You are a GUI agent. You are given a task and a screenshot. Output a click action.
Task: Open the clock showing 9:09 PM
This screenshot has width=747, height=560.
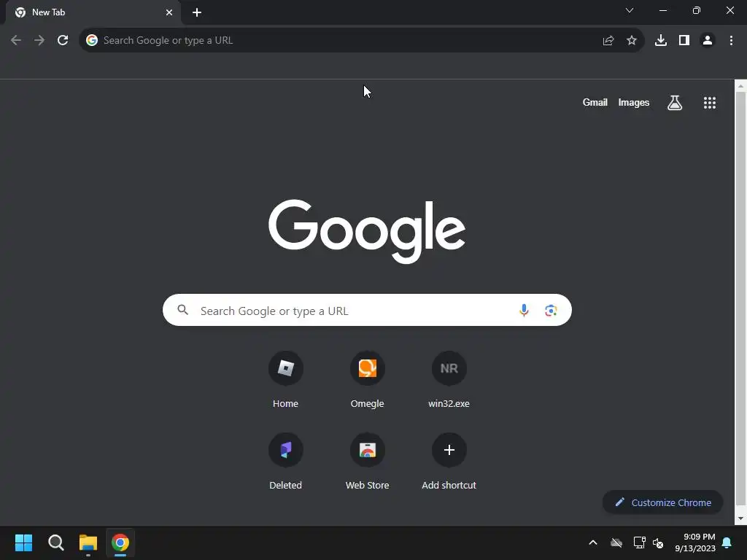pyautogui.click(x=695, y=542)
